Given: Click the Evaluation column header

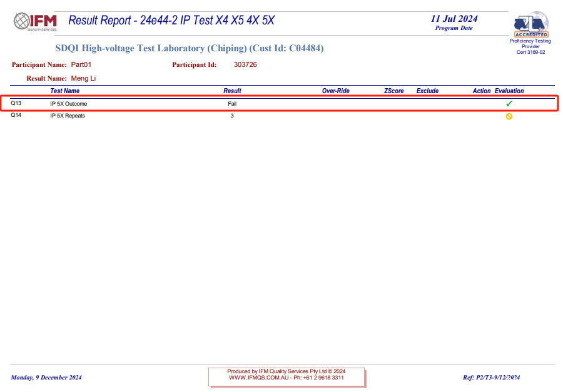Looking at the screenshot, I should pyautogui.click(x=509, y=91).
